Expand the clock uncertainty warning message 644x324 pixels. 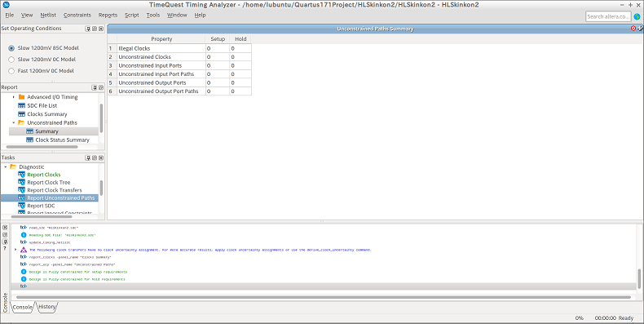click(x=15, y=250)
